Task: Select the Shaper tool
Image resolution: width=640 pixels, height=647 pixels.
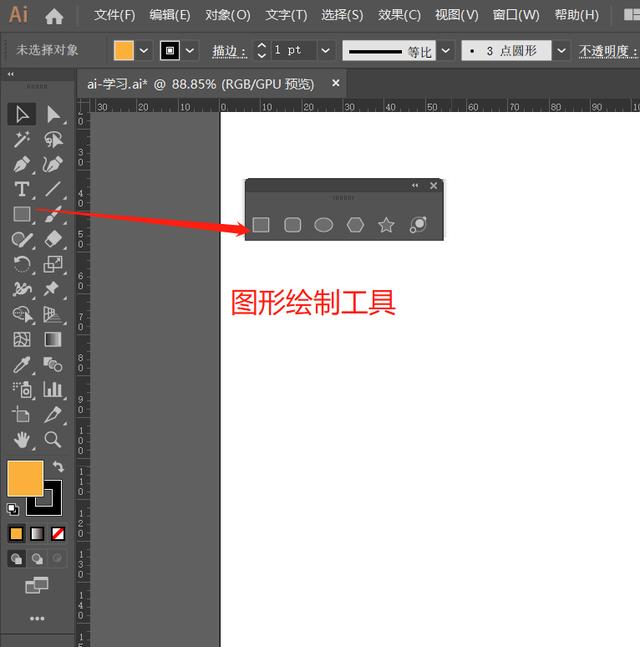Action: [21, 239]
